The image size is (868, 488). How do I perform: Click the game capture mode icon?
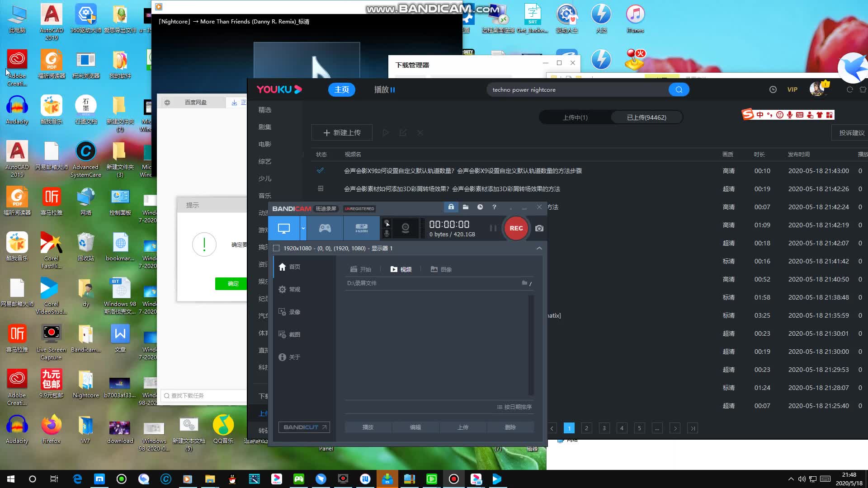pyautogui.click(x=324, y=228)
